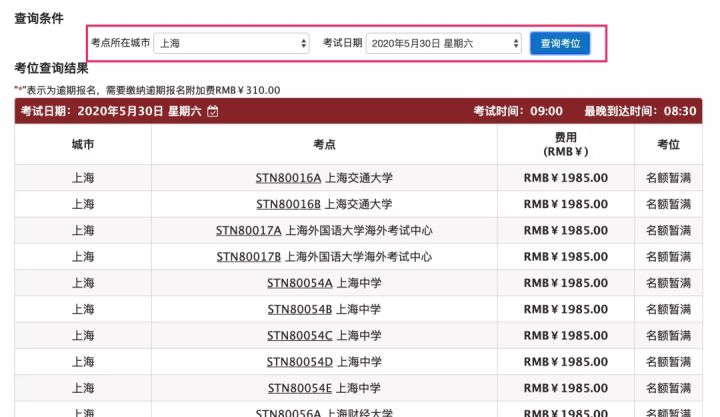The image size is (720, 417).
Task: Open the 考试日期 dropdown showing 2020年5月30日
Action: [x=444, y=43]
